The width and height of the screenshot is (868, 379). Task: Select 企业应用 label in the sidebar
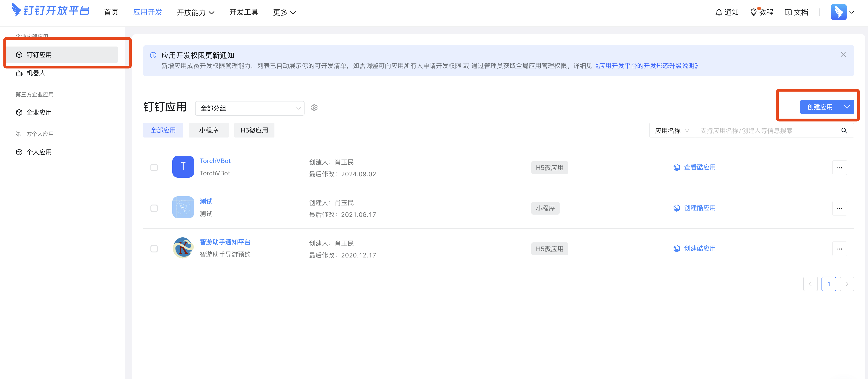pos(39,112)
